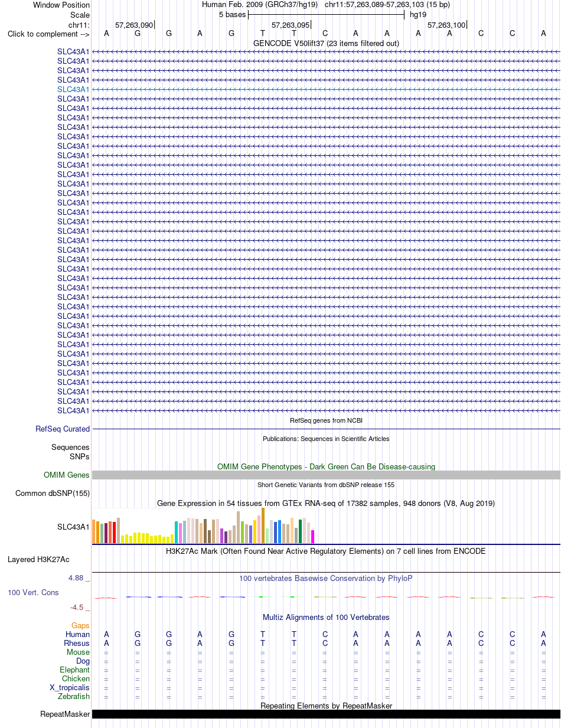Click the bright red GTEx expression bar

114,533
